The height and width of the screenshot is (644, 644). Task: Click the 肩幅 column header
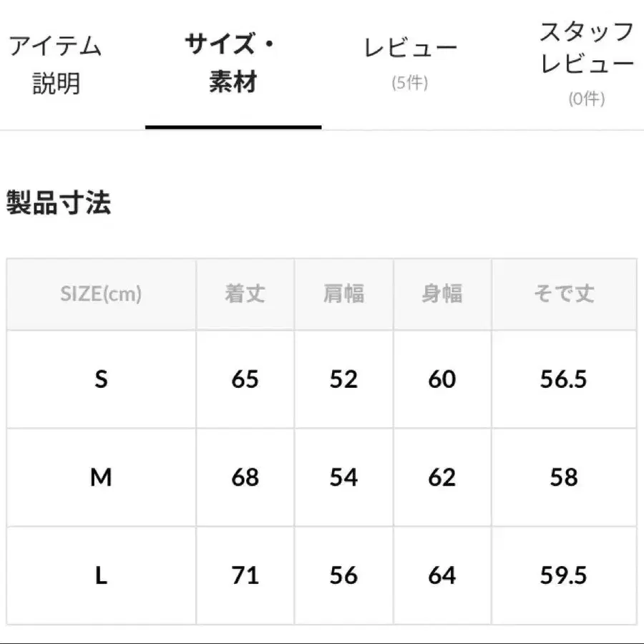[x=343, y=293]
